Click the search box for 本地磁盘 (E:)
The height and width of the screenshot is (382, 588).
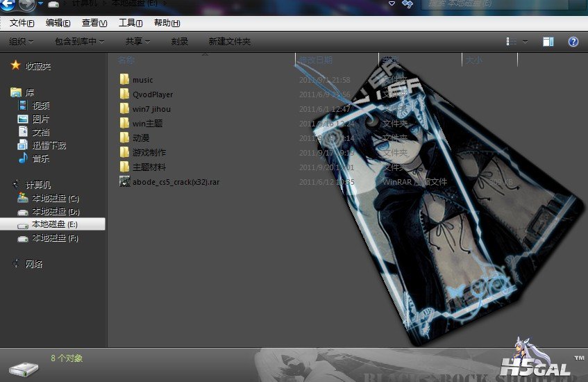tap(495, 3)
